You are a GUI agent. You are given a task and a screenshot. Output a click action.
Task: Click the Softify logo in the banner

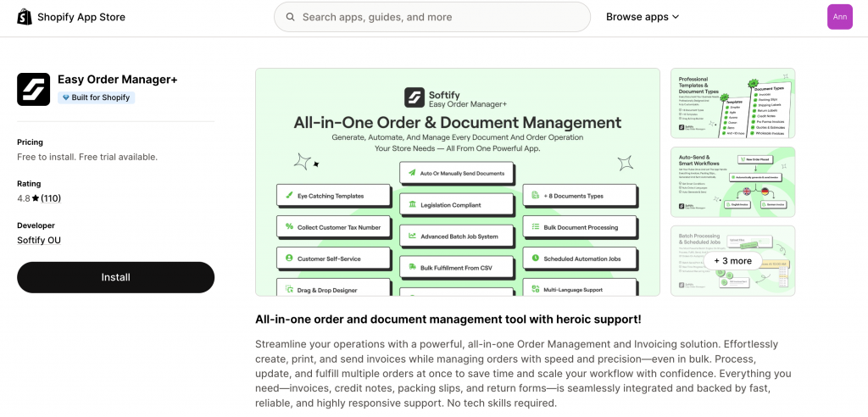414,97
